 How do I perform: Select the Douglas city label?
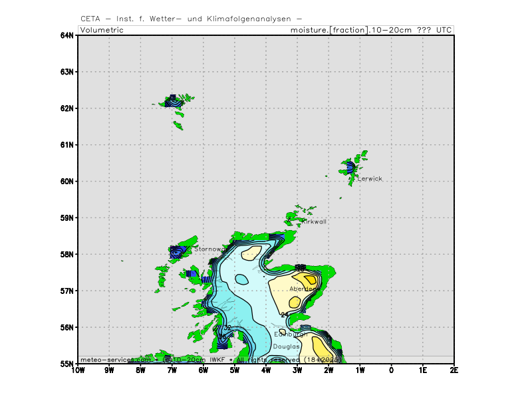pyautogui.click(x=287, y=346)
